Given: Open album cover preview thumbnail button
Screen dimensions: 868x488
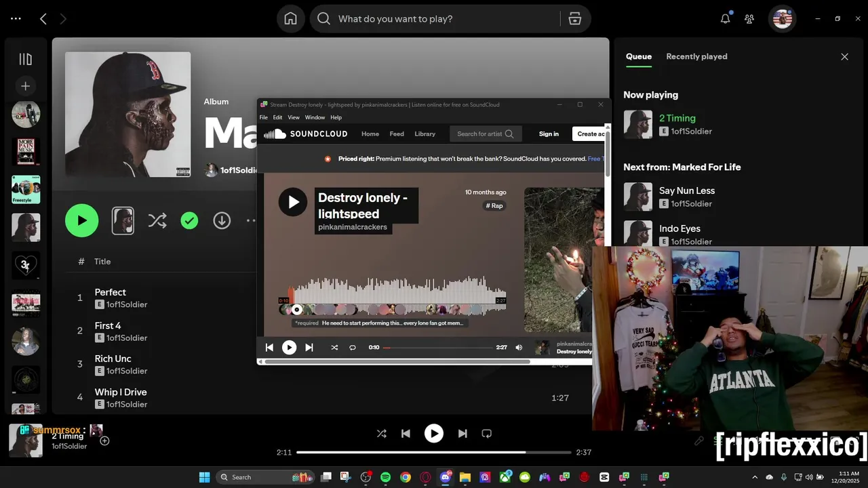Looking at the screenshot, I should (x=123, y=220).
